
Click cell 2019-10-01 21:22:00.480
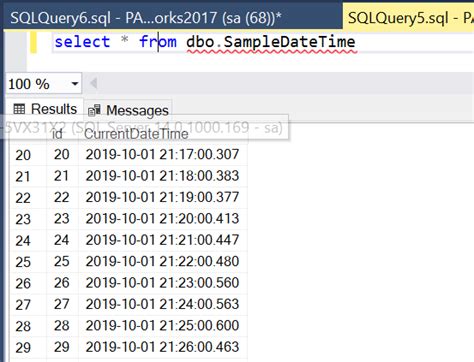click(x=163, y=261)
